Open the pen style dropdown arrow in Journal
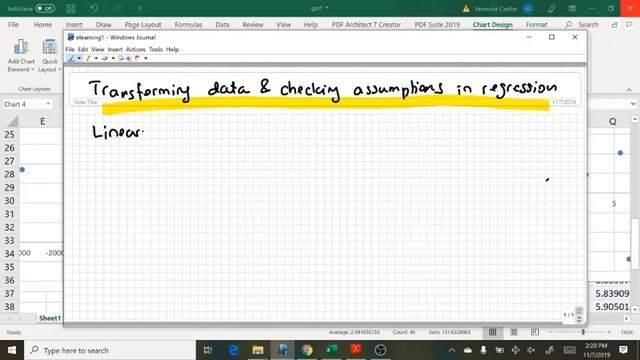The height and width of the screenshot is (360, 640). coord(79,58)
